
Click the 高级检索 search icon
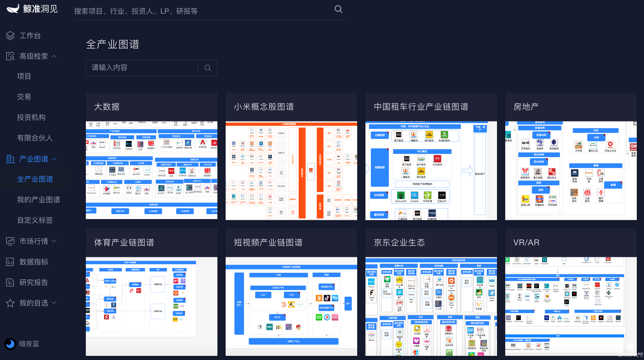tap(10, 56)
